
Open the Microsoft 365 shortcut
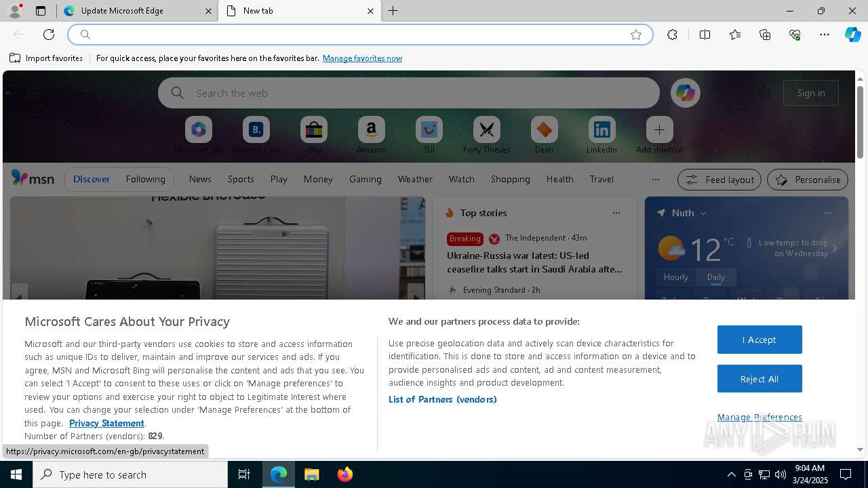[x=198, y=135]
